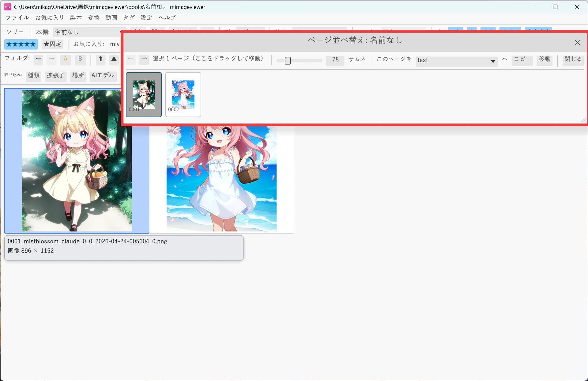Viewport: 588px width, 381px height.
Task: Open the 変換 menu
Action: (94, 18)
